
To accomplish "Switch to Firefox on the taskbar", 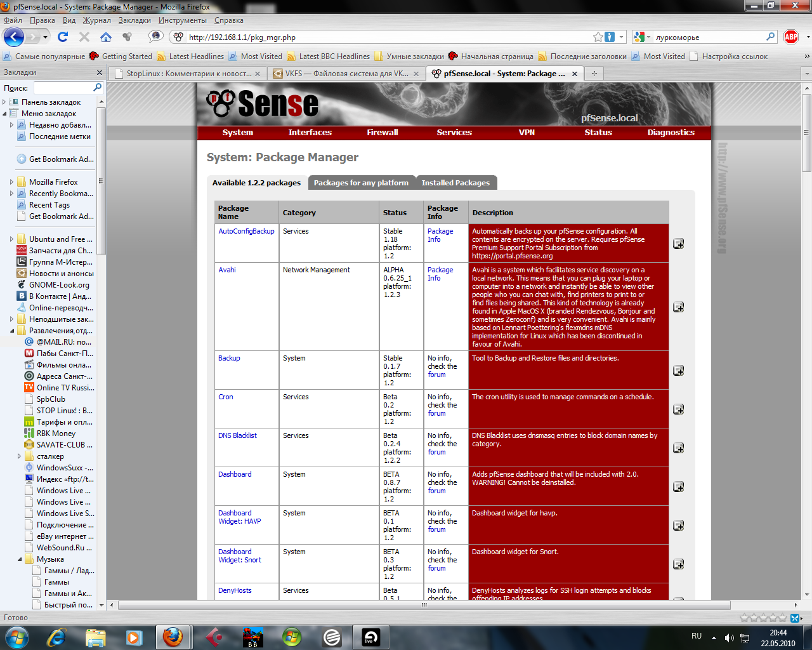I will (x=173, y=637).
